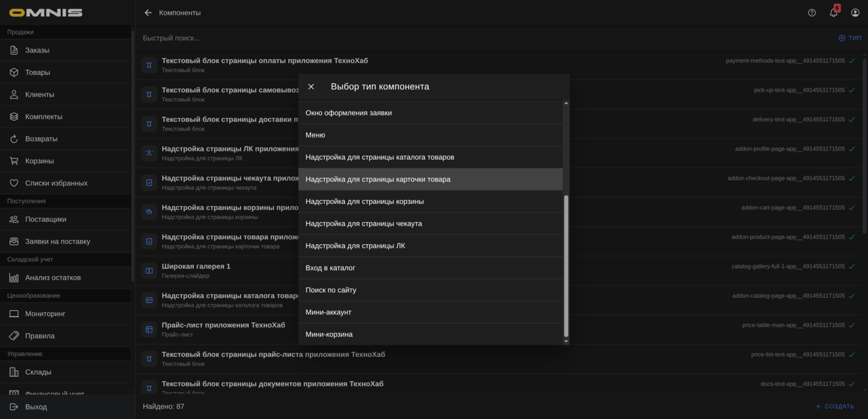Open Анализ остатков in sidebar
This screenshot has width=868, height=419.
pyautogui.click(x=53, y=277)
